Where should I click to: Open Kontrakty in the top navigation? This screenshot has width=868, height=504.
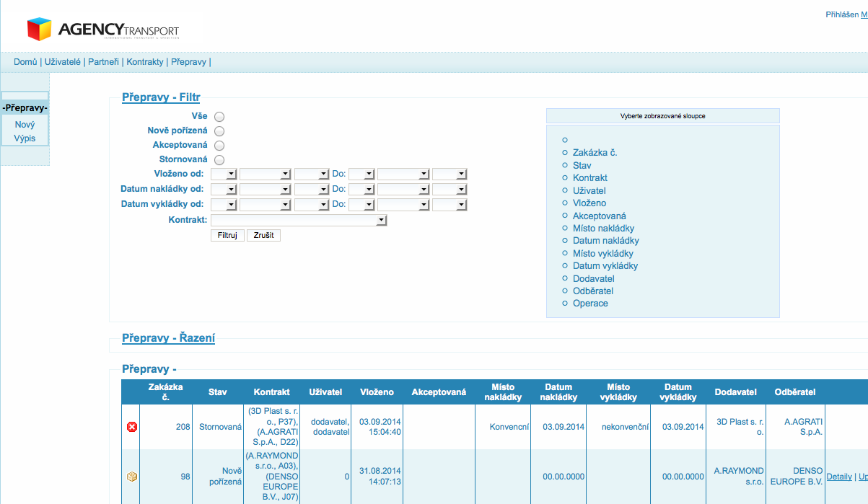145,62
